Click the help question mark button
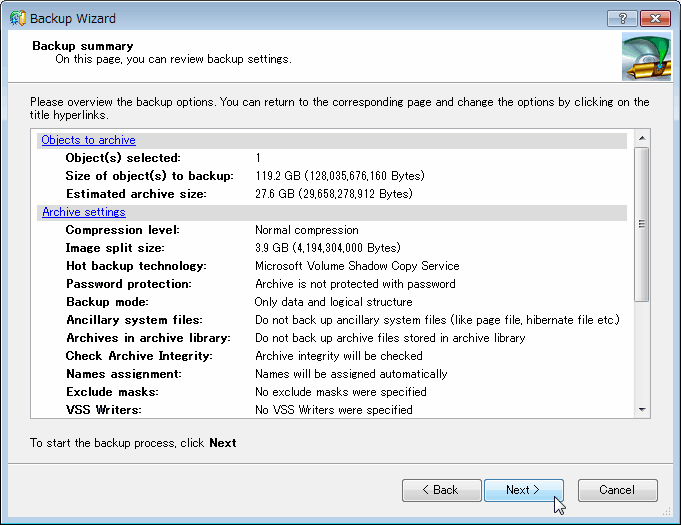 click(621, 18)
